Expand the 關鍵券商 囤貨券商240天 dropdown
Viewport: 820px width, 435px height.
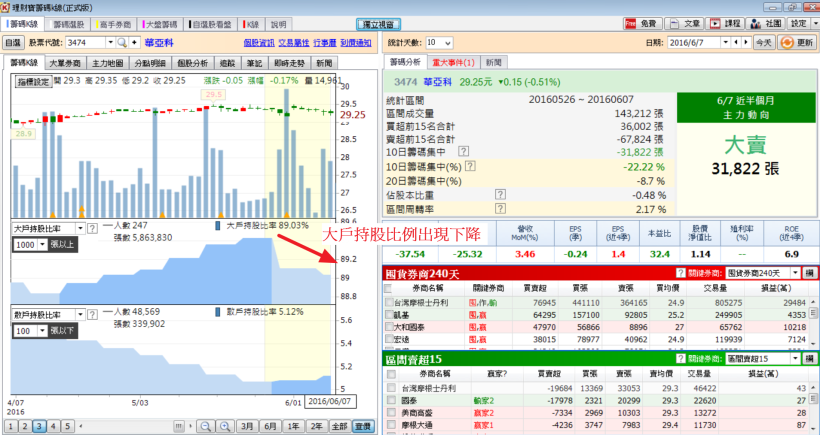pos(794,273)
